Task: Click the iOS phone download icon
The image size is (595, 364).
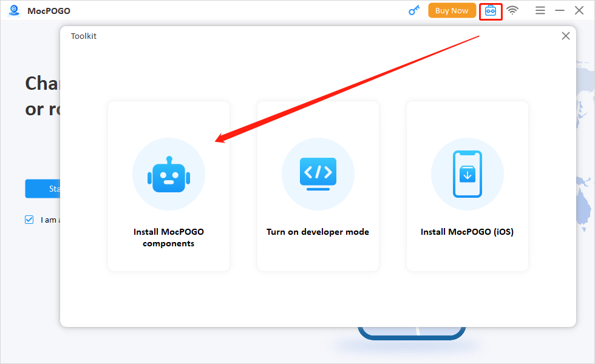Action: pyautogui.click(x=467, y=174)
